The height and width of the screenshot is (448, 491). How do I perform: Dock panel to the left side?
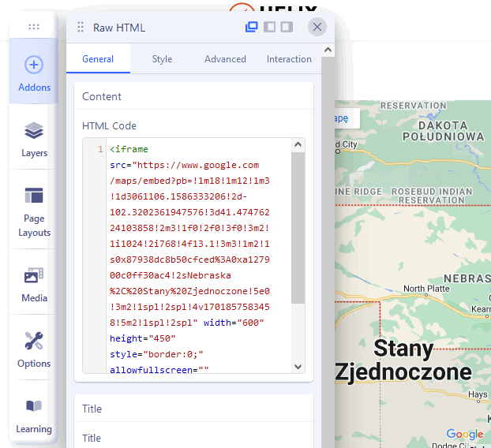[270, 28]
